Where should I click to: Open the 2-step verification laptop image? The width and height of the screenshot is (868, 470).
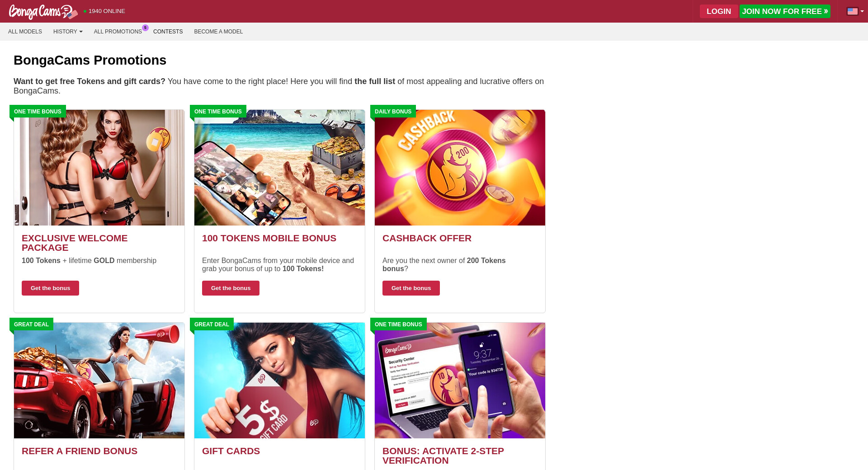pos(460,381)
